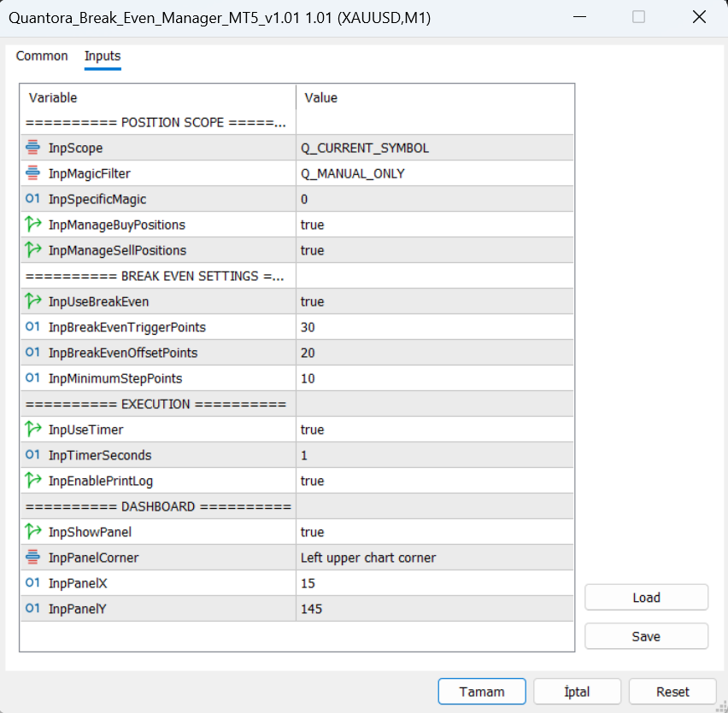The height and width of the screenshot is (713, 728).
Task: Click the integer icon beside InpBreakEvenOffsetPoints
Action: point(32,353)
